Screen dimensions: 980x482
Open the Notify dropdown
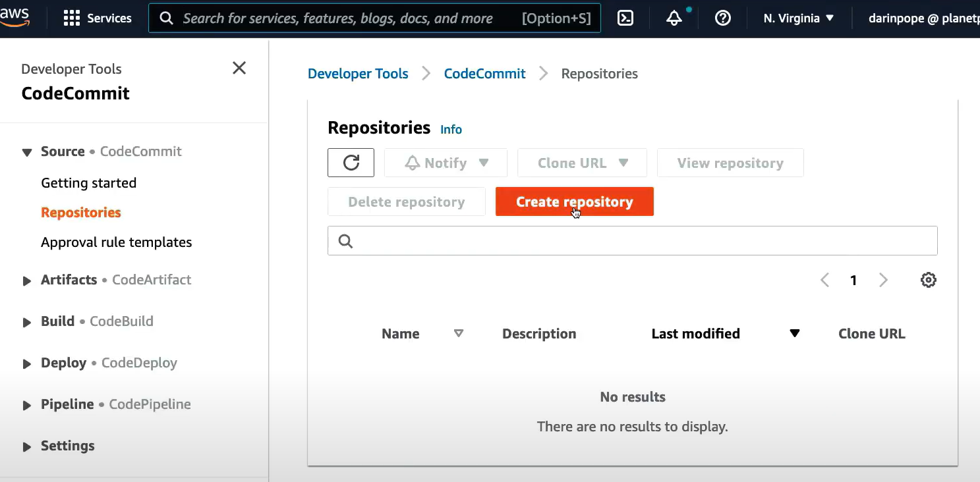(446, 163)
